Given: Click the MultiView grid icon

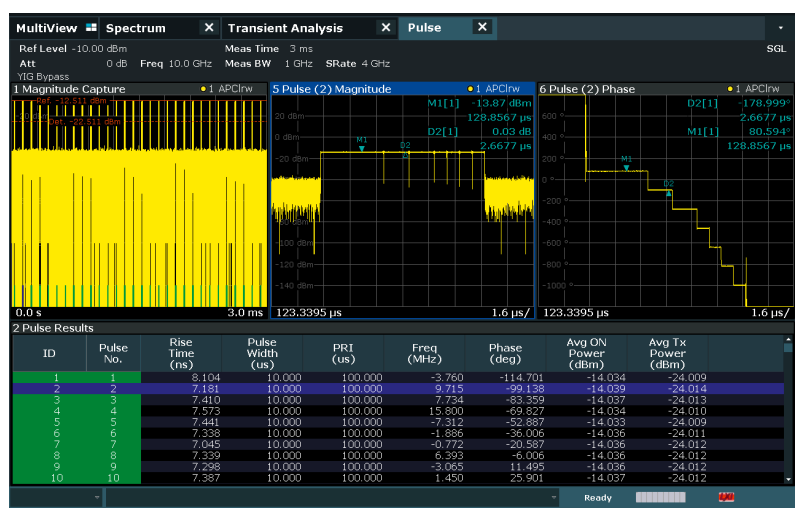Looking at the screenshot, I should tap(91, 27).
